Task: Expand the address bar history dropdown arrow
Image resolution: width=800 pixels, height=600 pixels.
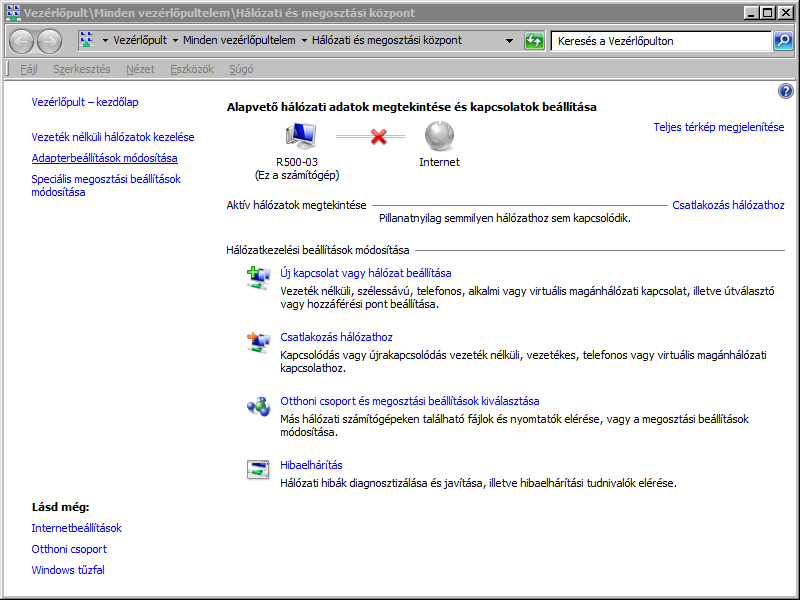Action: pos(509,41)
